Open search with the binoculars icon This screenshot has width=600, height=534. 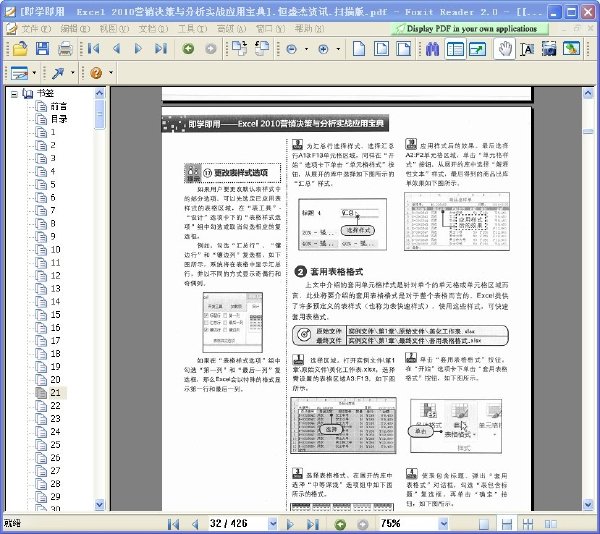pos(432,49)
